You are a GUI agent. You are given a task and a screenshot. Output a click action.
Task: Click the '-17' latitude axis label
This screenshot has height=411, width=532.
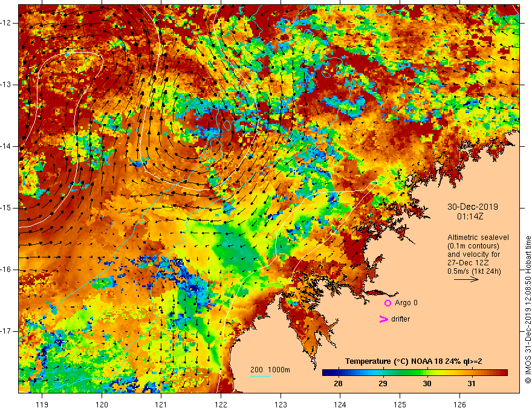click(x=6, y=331)
